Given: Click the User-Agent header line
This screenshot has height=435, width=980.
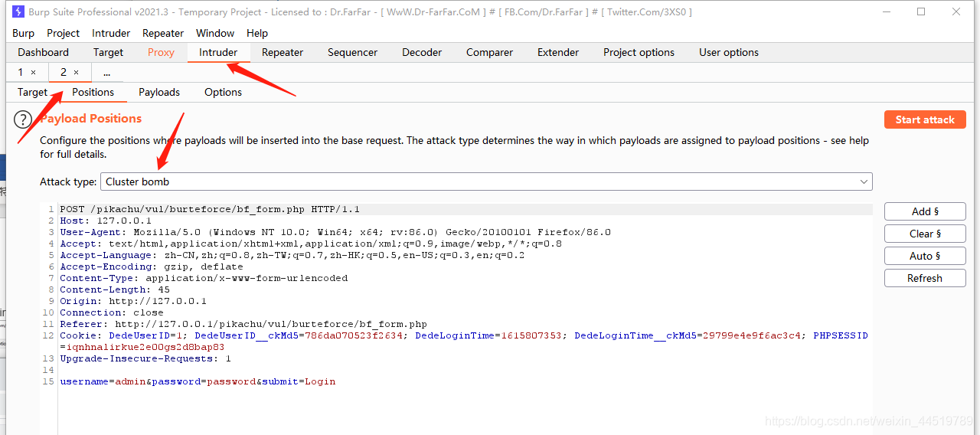Looking at the screenshot, I should 335,232.
